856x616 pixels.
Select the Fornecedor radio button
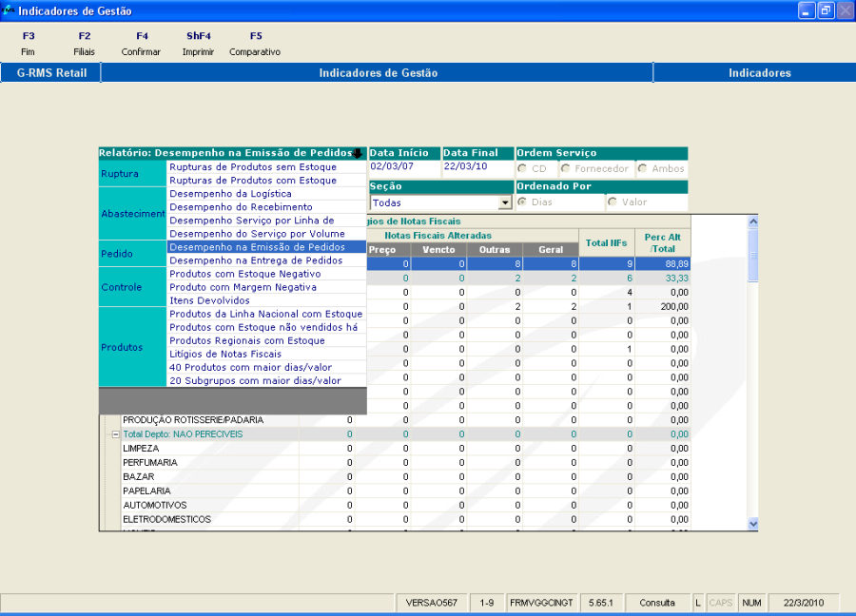566,169
